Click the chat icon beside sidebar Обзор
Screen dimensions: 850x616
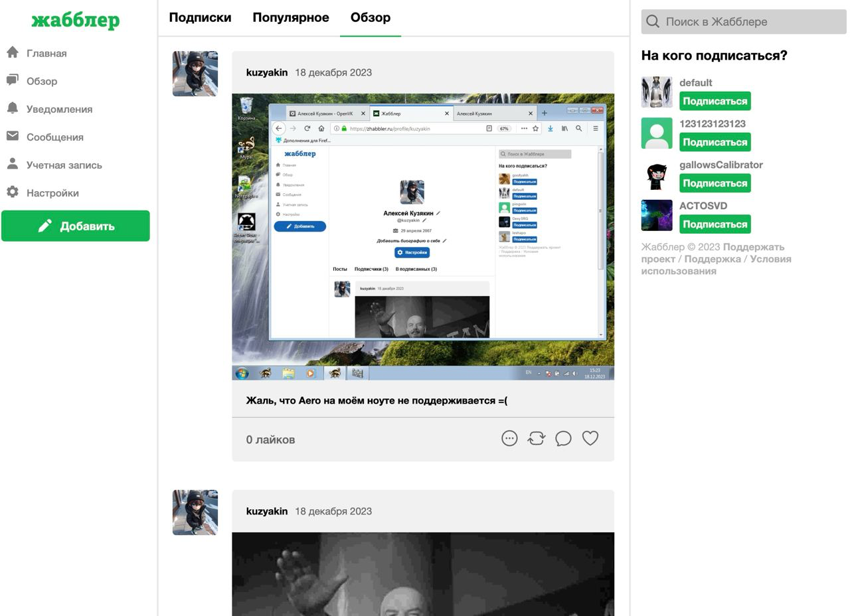point(13,80)
